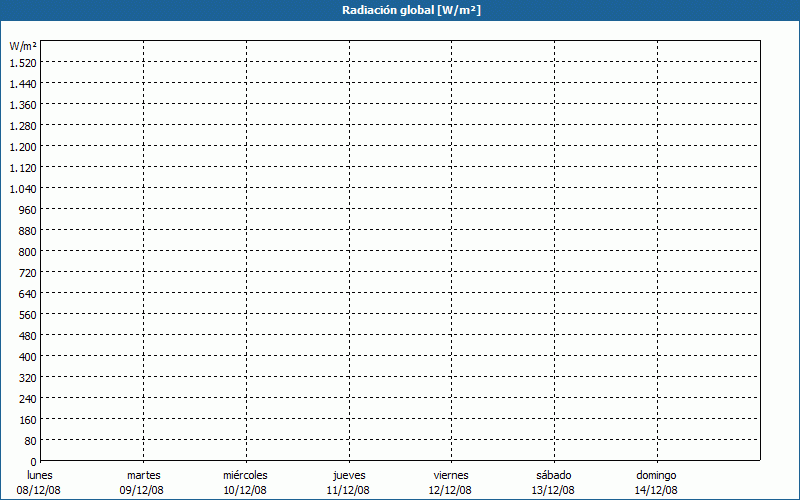This screenshot has height=500, width=800.
Task: Select the 'sábado' day label
Action: (553, 475)
